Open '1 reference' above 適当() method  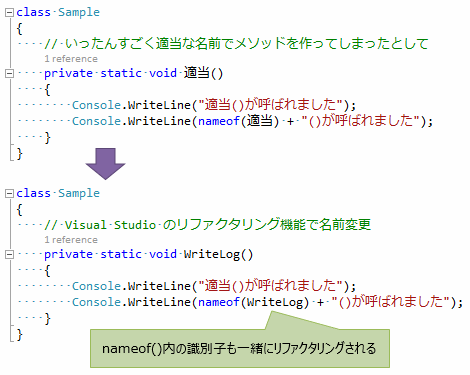[71, 59]
